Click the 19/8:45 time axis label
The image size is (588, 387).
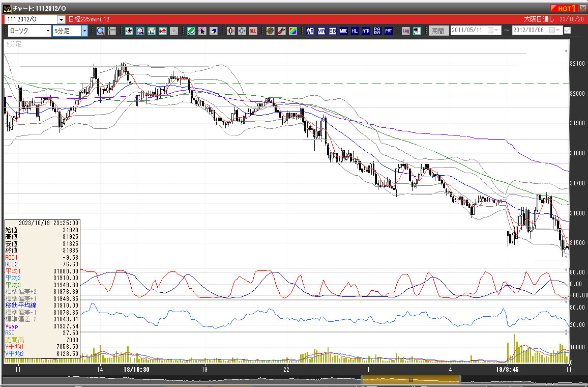[507, 369]
